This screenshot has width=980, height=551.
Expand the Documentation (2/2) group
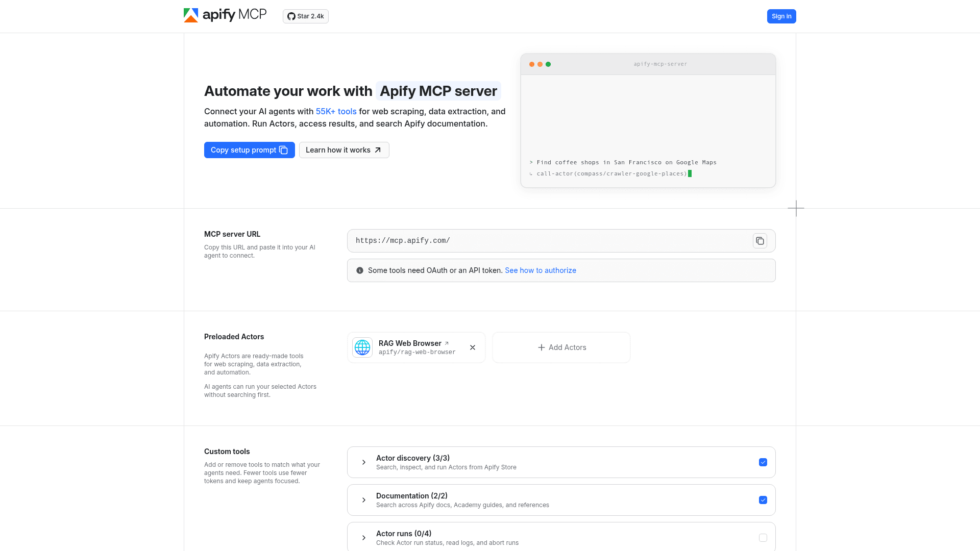click(364, 500)
